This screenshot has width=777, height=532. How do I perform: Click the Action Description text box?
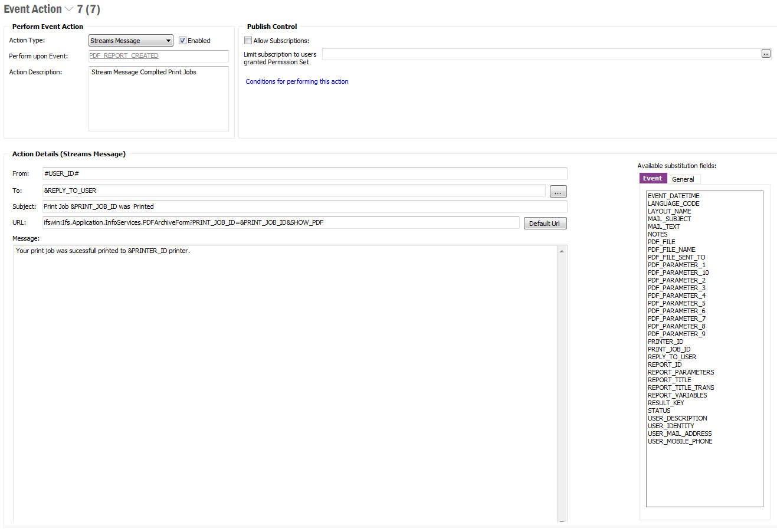158,98
